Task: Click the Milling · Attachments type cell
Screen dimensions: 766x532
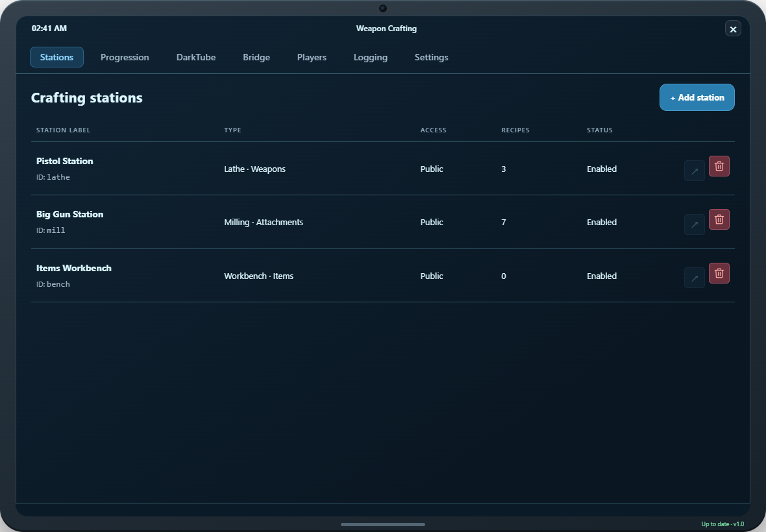Action: pyautogui.click(x=264, y=222)
